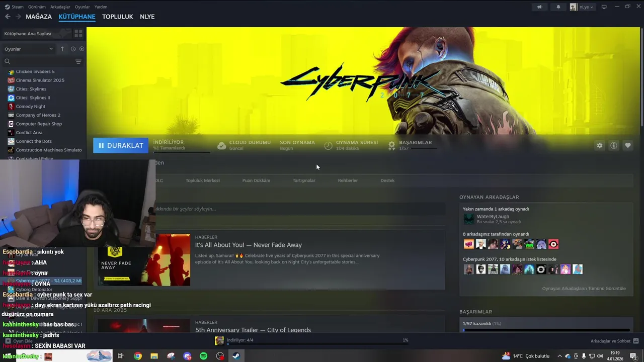Click the achievements gear badge icon
The height and width of the screenshot is (362, 644).
click(391, 145)
